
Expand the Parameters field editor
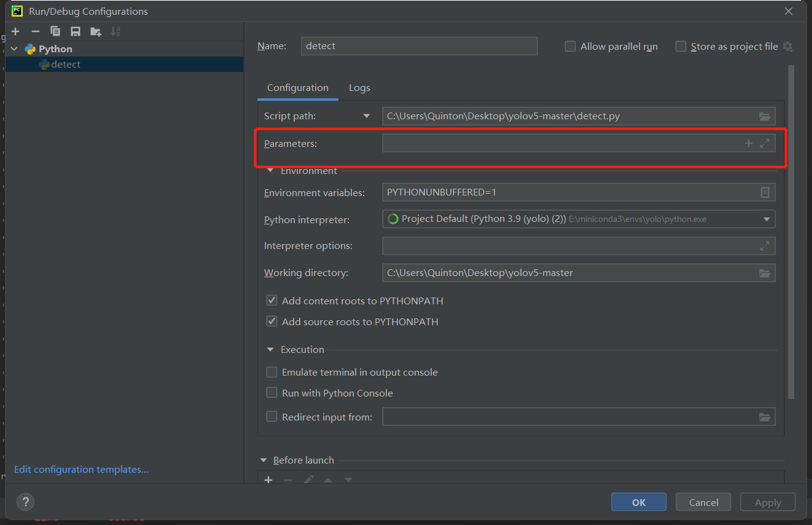(x=765, y=143)
